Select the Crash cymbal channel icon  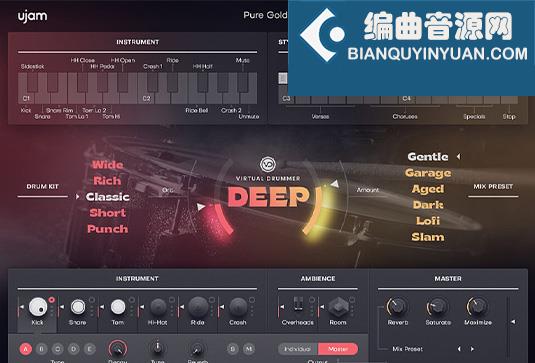coord(238,307)
